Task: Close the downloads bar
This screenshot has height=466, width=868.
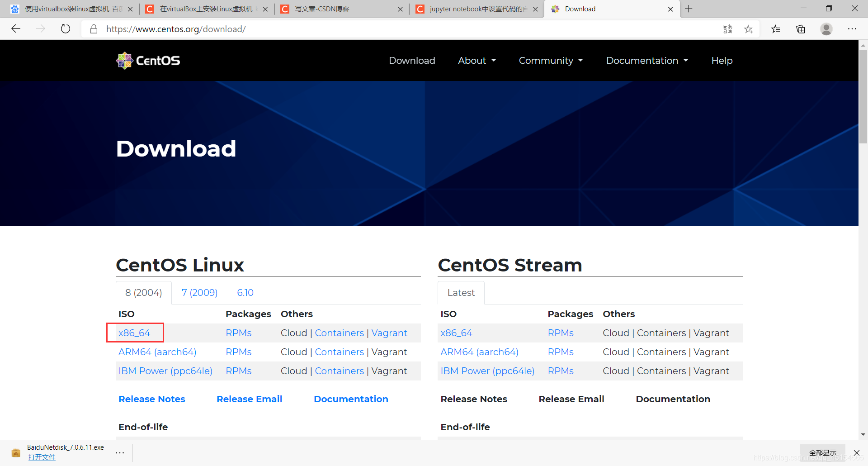Action: [857, 452]
